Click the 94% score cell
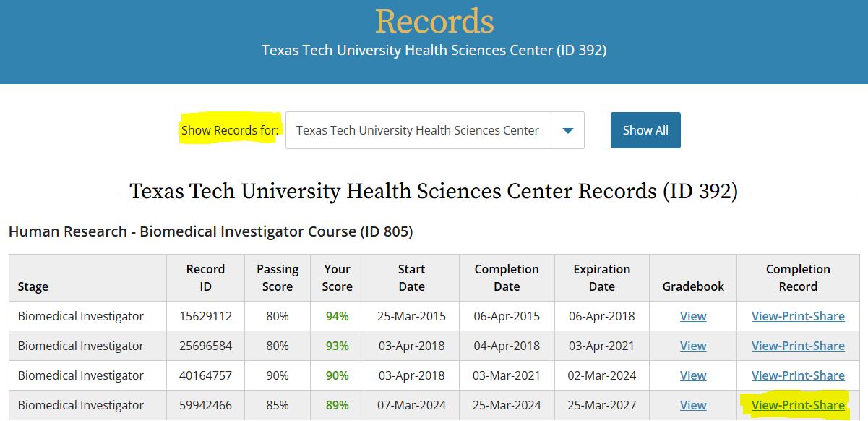 338,316
